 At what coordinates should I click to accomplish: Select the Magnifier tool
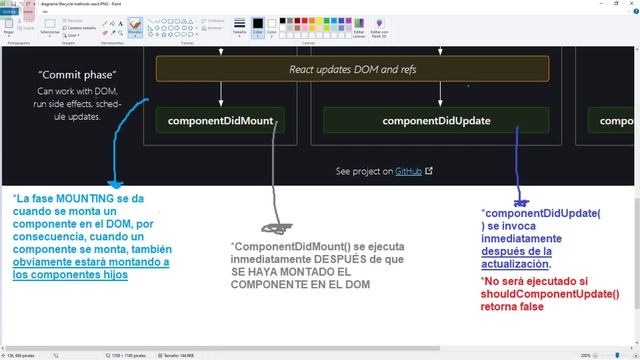[x=120, y=33]
